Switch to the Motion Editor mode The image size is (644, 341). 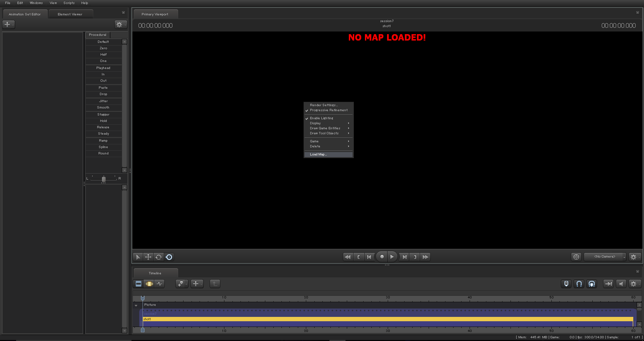pyautogui.click(x=149, y=284)
